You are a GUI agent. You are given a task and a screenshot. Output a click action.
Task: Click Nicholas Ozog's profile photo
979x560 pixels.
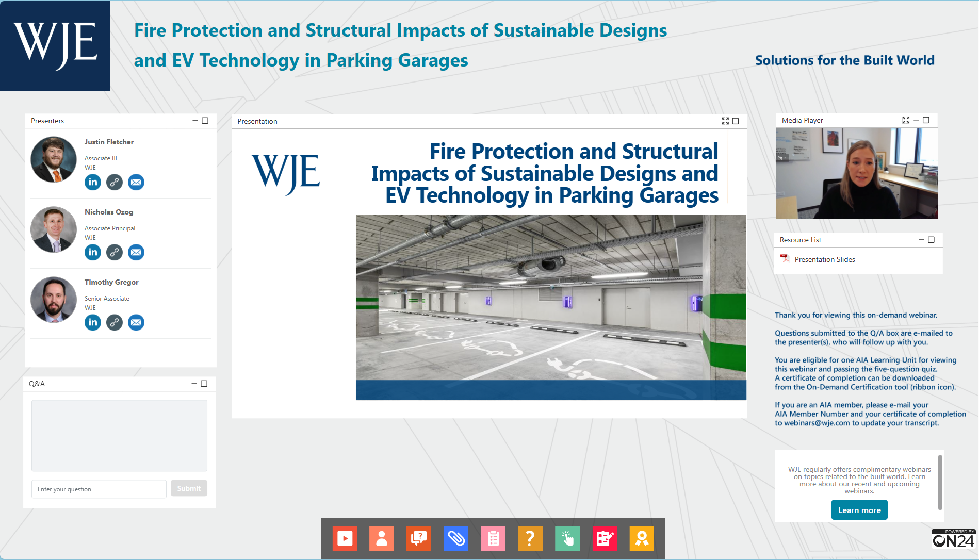coord(54,229)
